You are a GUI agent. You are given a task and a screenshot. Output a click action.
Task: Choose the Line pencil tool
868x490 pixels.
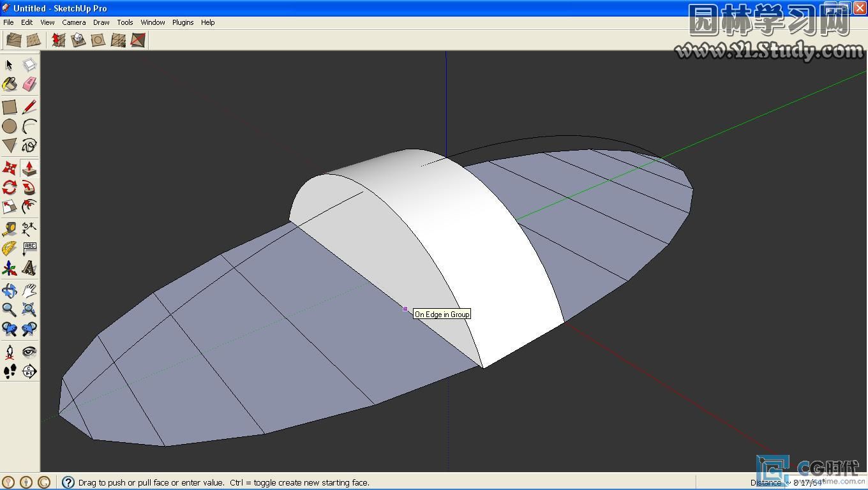29,107
